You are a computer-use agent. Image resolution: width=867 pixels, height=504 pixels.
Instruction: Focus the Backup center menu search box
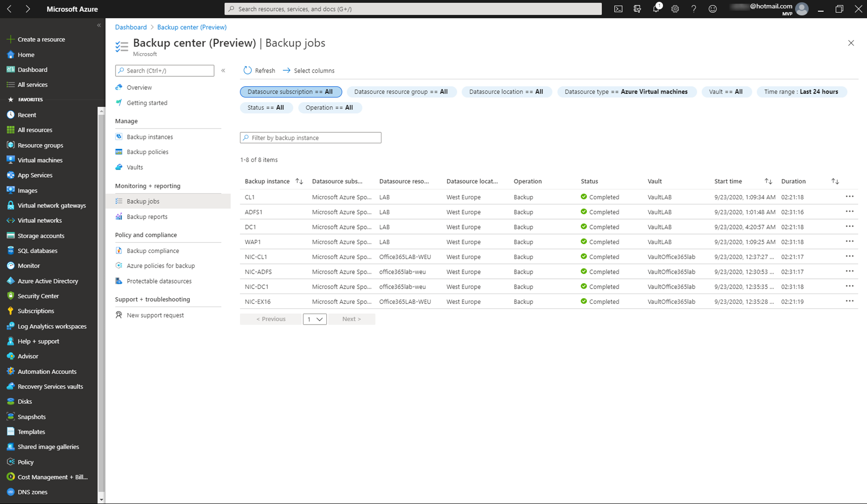pos(165,71)
